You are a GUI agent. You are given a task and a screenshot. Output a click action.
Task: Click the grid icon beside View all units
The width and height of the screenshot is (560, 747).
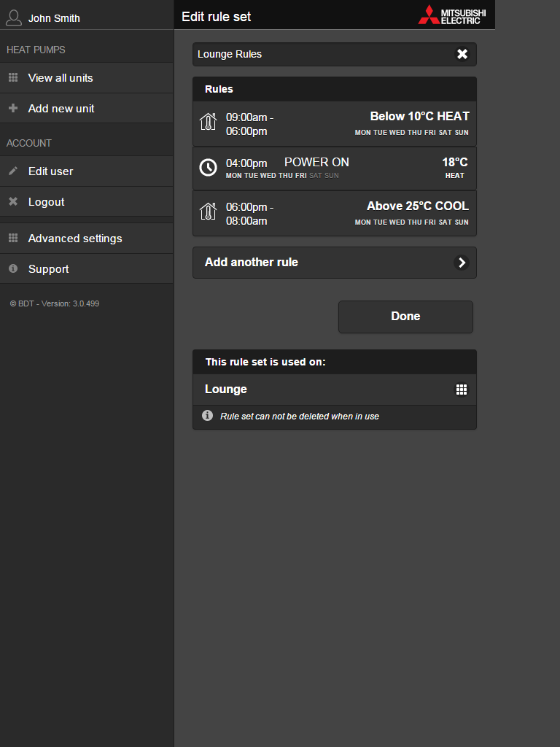pos(13,77)
